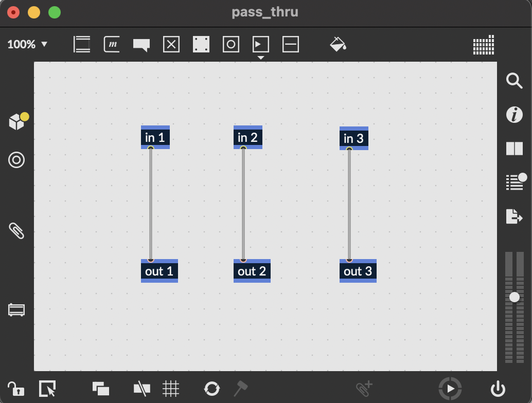Screen dimensions: 532x403
Task: Open the search magnifier in sidebar
Action: click(x=515, y=81)
